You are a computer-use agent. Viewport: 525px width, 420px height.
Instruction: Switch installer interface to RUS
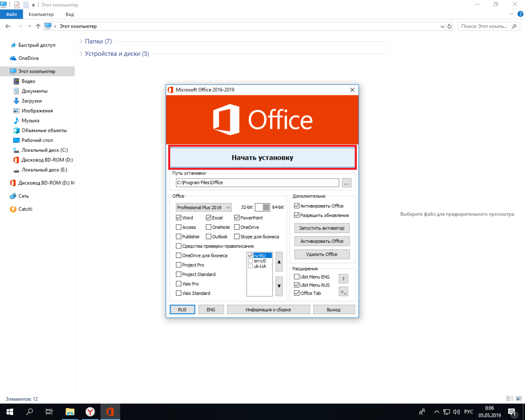click(182, 309)
